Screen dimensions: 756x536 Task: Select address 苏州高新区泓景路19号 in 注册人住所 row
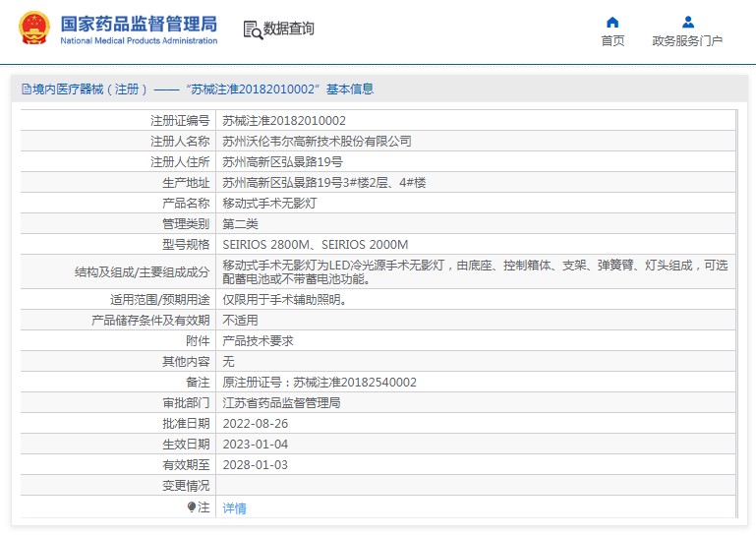282,162
